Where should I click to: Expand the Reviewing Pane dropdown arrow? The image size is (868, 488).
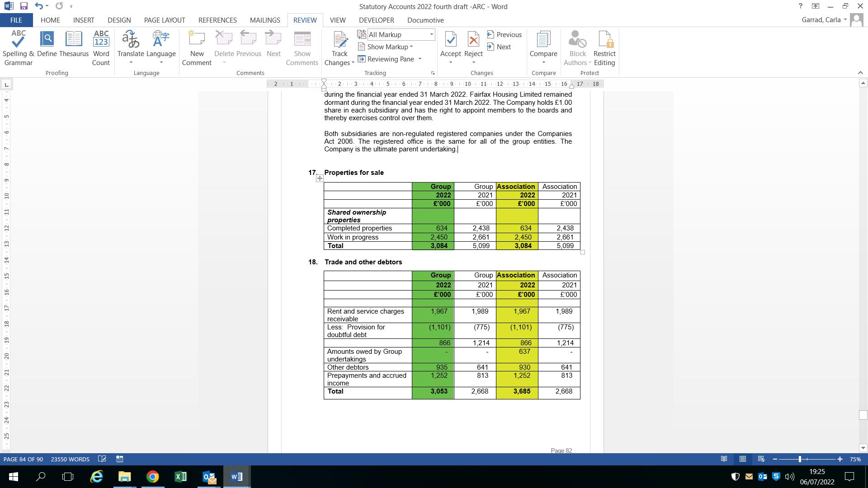point(420,59)
